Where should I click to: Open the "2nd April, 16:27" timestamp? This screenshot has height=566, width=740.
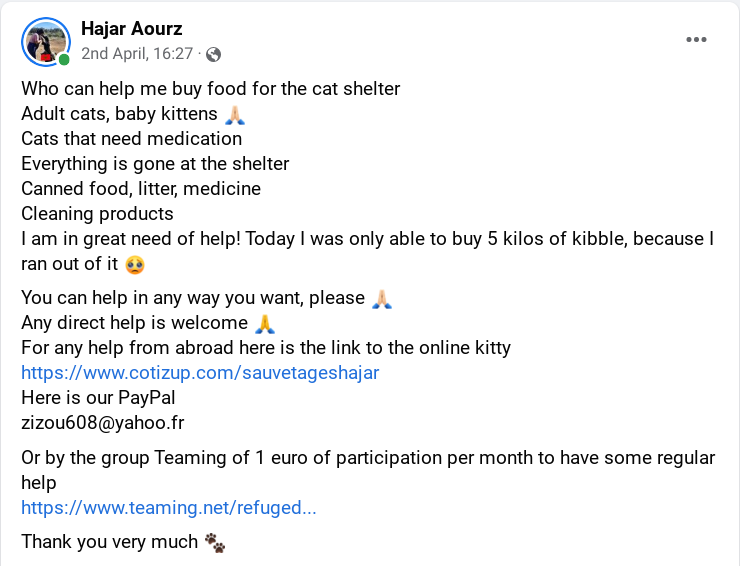137,53
